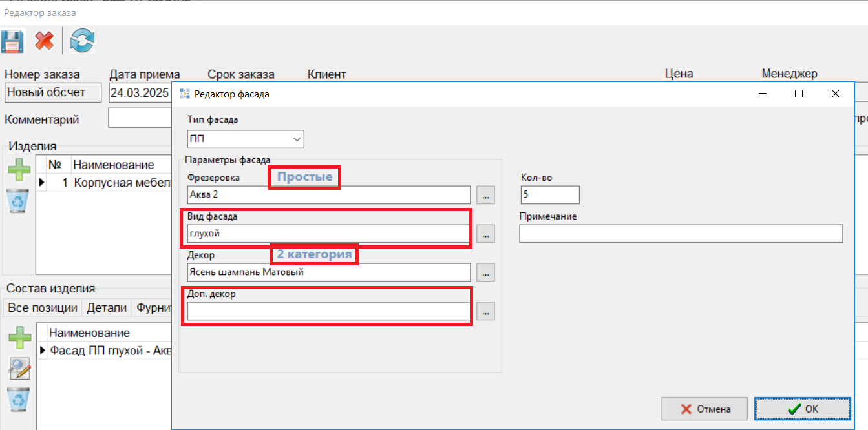Open Вид фасада ellipsis selection button
The height and width of the screenshot is (430, 868).
click(485, 234)
